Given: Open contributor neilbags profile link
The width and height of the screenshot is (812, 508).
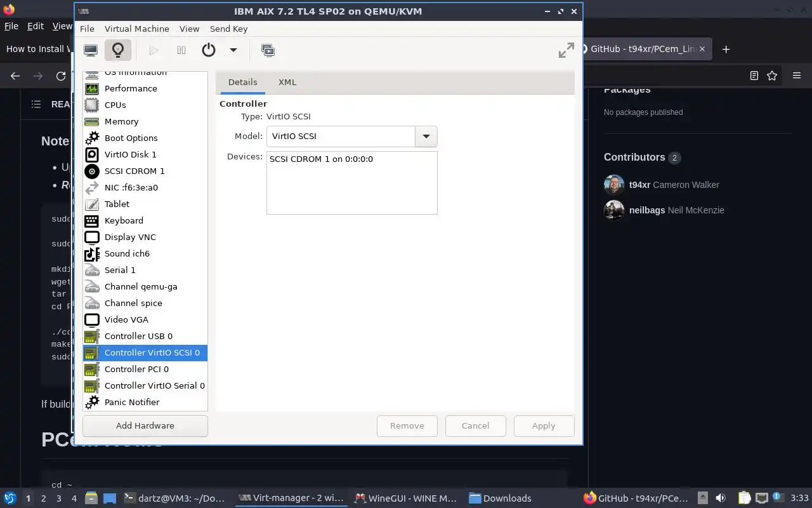Looking at the screenshot, I should tap(677, 210).
